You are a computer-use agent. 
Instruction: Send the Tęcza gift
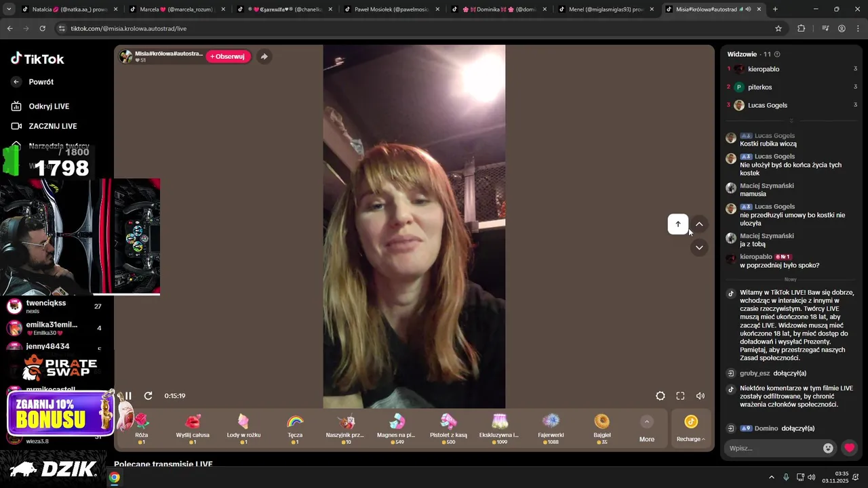295,428
